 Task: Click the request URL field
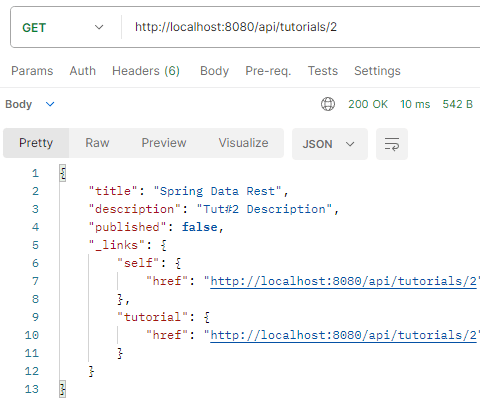pyautogui.click(x=301, y=27)
